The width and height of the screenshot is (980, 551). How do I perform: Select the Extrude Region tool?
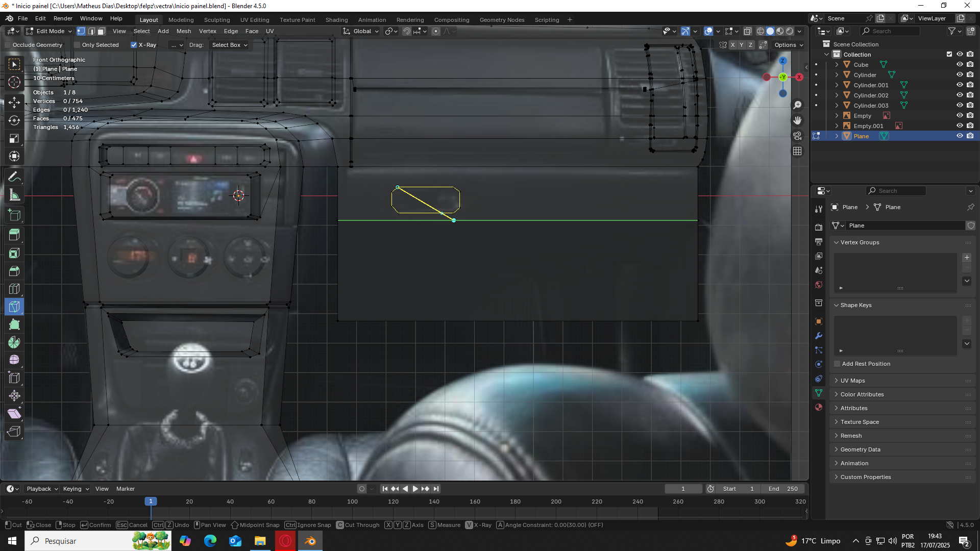(14, 235)
